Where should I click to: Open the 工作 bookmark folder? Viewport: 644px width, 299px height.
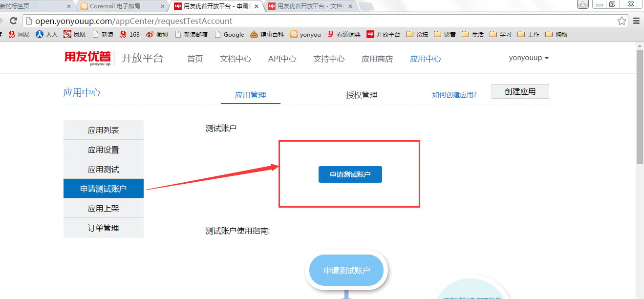(528, 34)
